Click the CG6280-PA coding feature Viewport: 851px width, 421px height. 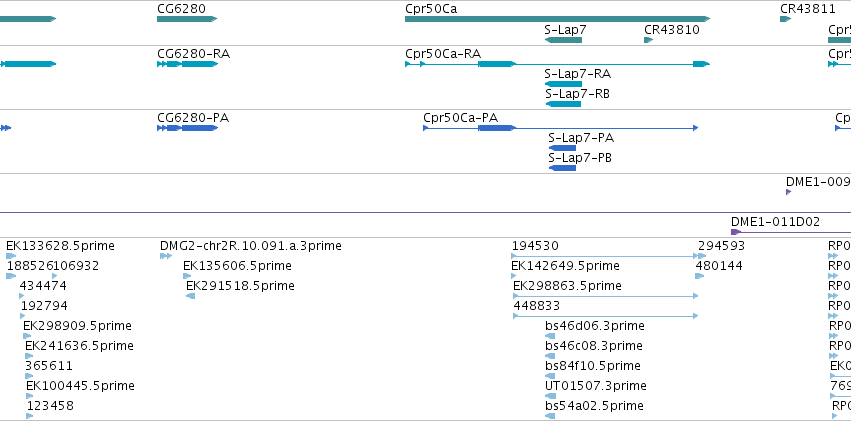187,128
